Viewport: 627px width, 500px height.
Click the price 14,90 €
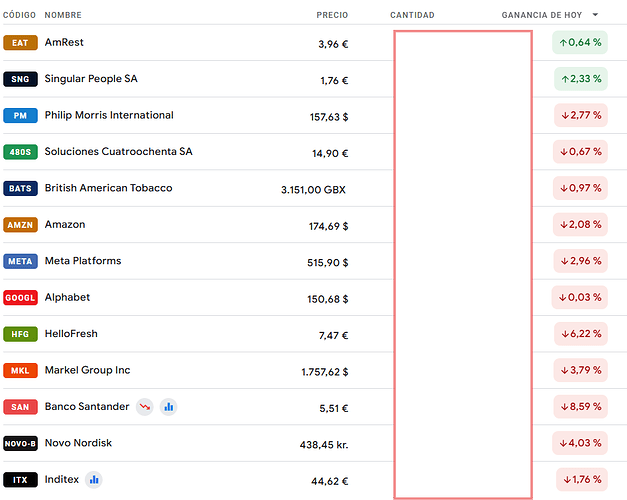[x=330, y=153]
